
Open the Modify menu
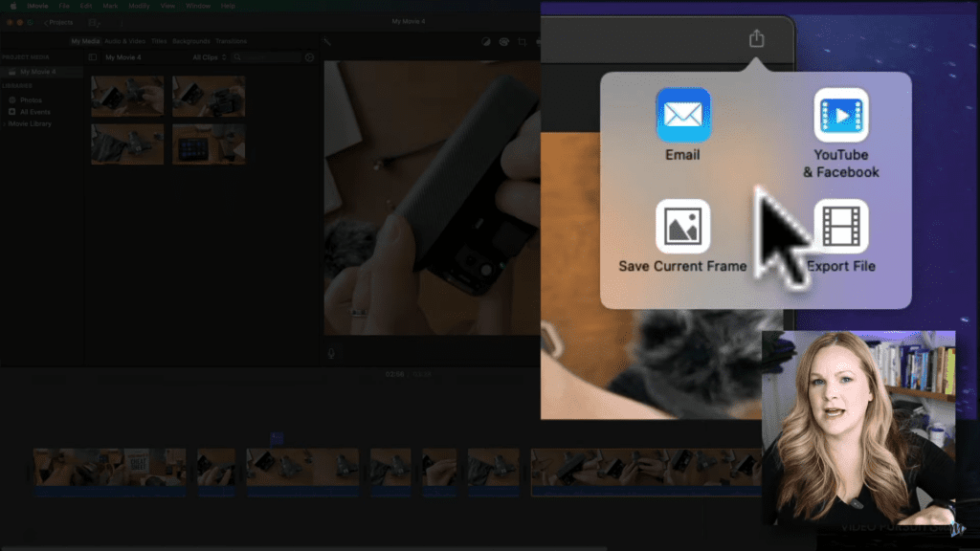click(x=139, y=6)
